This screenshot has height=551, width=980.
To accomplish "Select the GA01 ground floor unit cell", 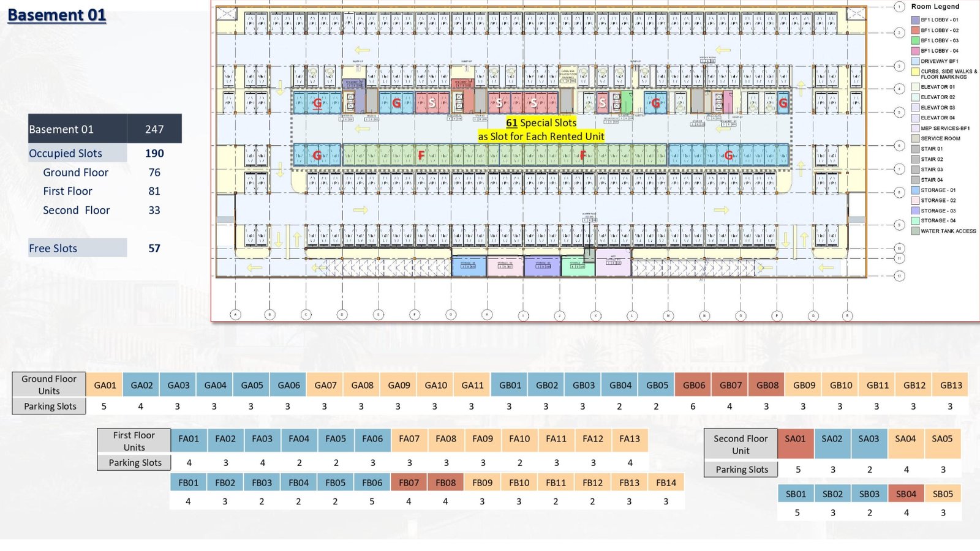I will [105, 385].
